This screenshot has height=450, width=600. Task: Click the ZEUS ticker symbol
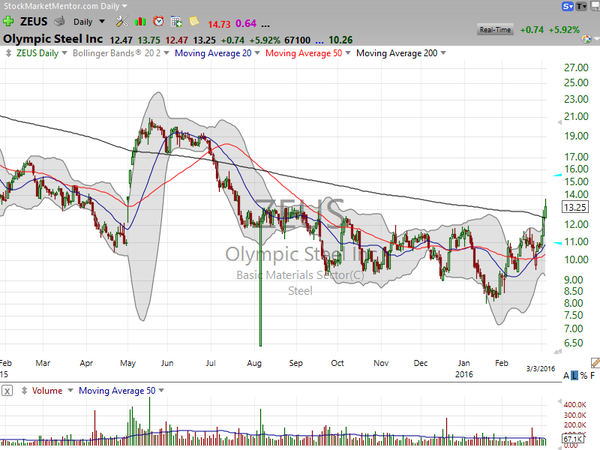[34, 21]
